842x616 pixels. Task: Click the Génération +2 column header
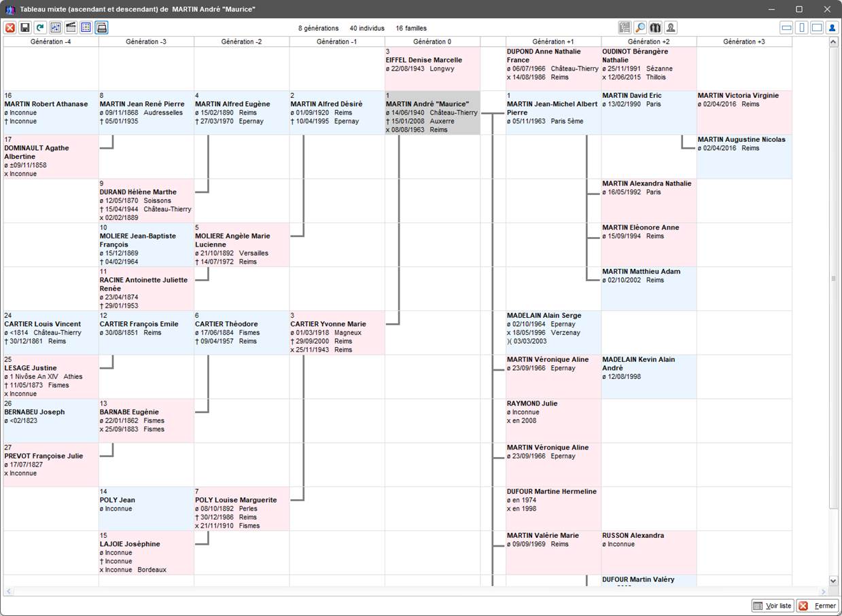(648, 42)
